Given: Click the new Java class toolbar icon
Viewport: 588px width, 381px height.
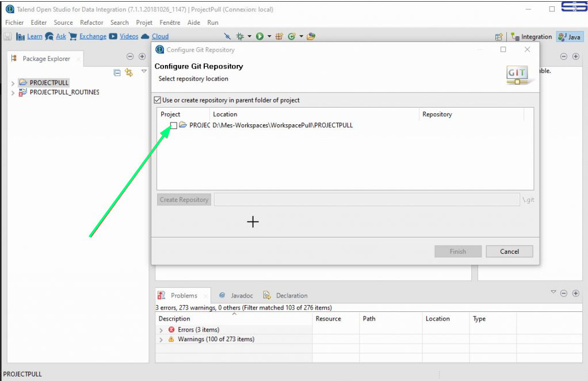Looking at the screenshot, I should pos(291,36).
